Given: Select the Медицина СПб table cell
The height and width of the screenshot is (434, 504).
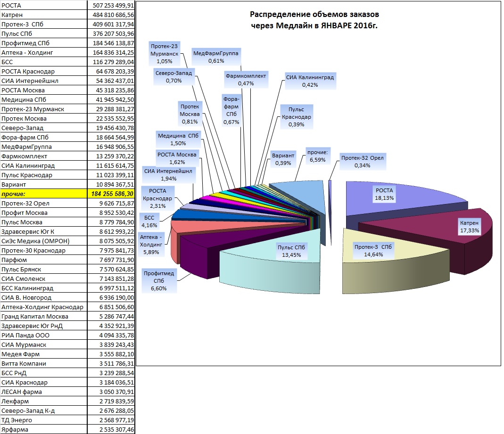Looking at the screenshot, I should (43, 99).
